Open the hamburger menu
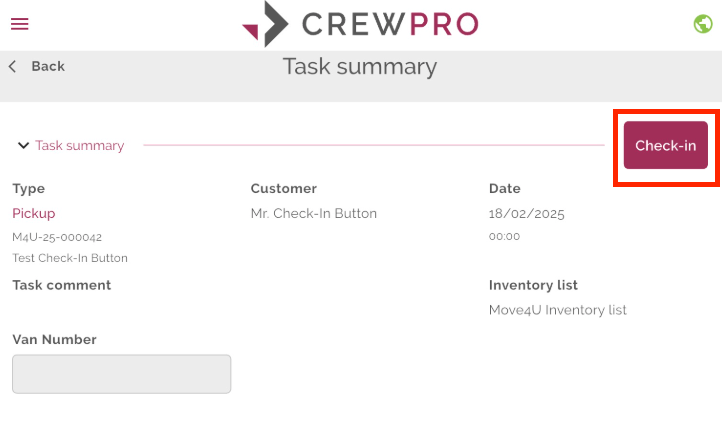Viewport: 722px width, 427px height. pos(20,23)
